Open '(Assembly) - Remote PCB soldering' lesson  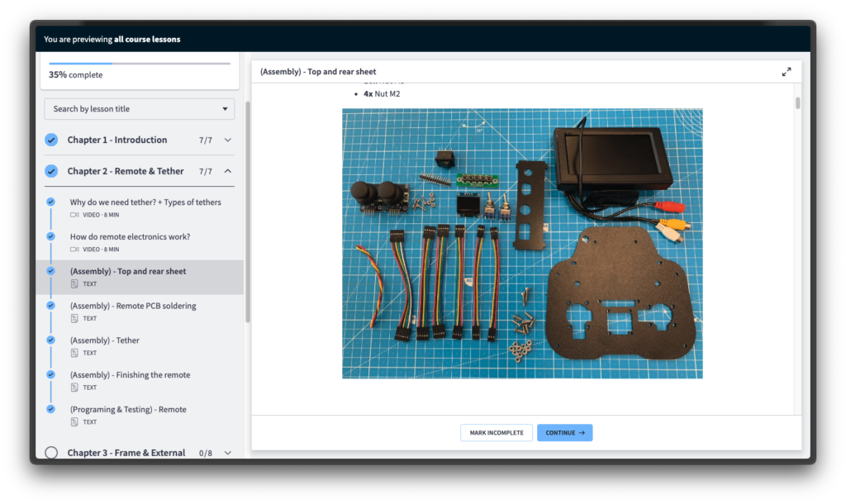pos(133,306)
